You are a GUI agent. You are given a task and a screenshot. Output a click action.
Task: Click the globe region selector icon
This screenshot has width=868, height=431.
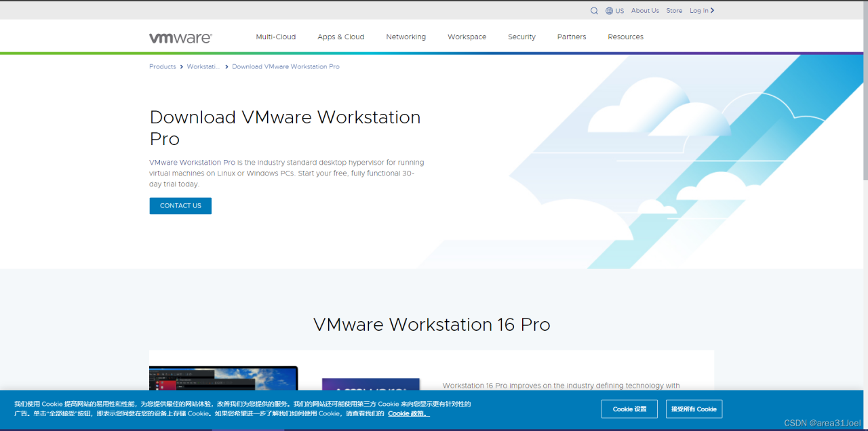pyautogui.click(x=610, y=11)
